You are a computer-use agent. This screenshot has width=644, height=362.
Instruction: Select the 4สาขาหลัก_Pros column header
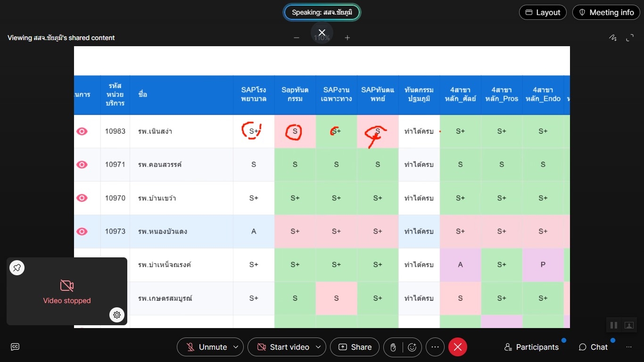click(x=502, y=94)
